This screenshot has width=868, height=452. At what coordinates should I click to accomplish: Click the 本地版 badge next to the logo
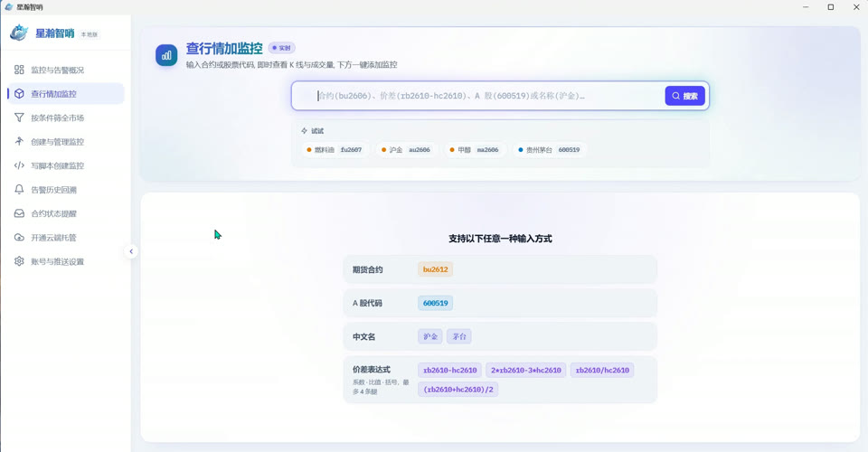[90, 34]
